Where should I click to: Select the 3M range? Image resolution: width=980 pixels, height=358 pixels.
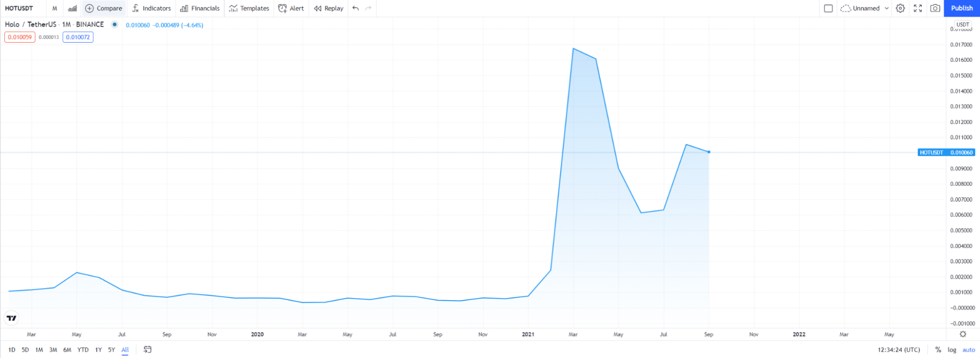[x=53, y=350]
